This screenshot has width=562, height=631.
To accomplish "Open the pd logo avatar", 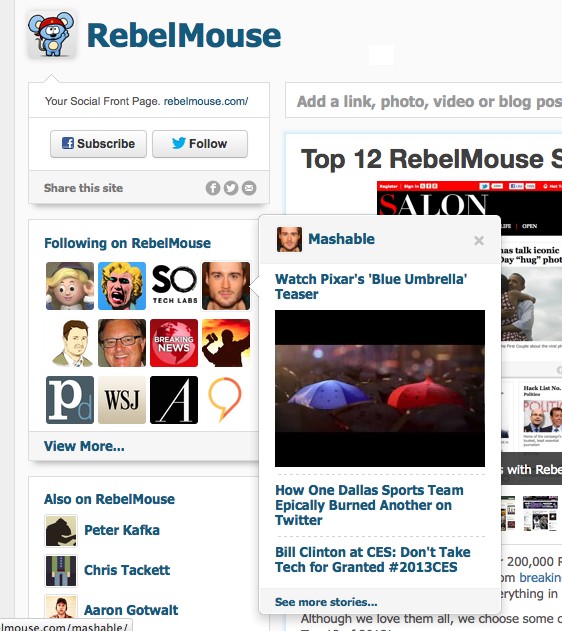I will coord(70,400).
